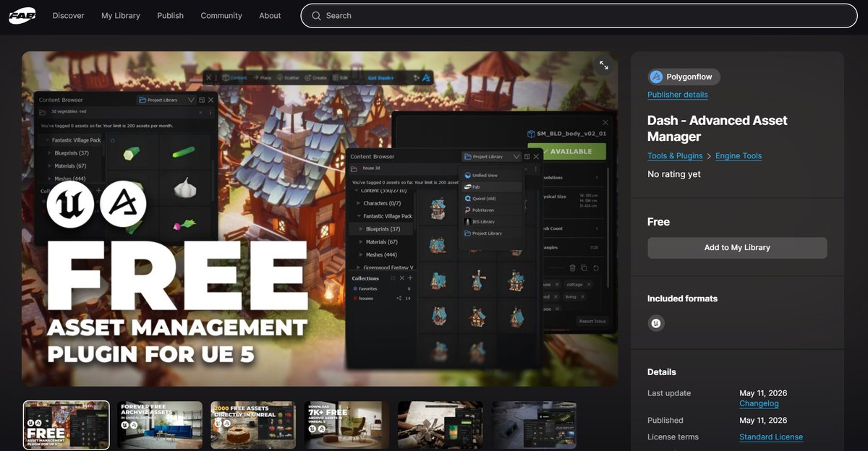This screenshot has height=451, width=868.
Task: Click the Free price label
Action: click(x=658, y=222)
